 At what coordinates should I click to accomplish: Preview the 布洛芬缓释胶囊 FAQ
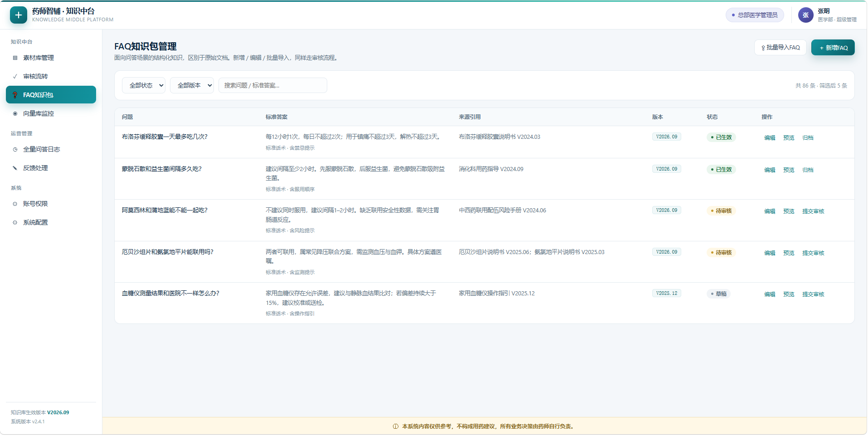click(789, 138)
